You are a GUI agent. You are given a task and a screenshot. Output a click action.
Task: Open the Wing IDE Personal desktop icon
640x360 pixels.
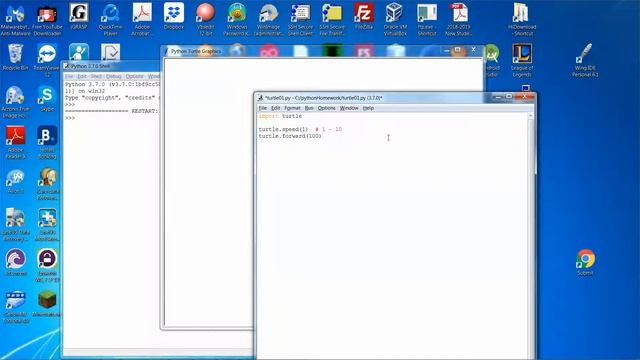click(x=585, y=60)
